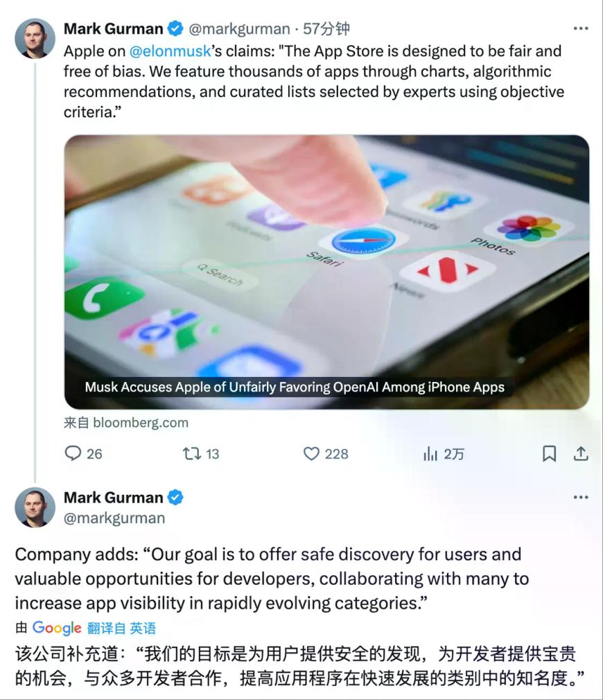Open the @markgurman handle in first tweet
Image resolution: width=603 pixels, height=700 pixels.
click(x=239, y=29)
